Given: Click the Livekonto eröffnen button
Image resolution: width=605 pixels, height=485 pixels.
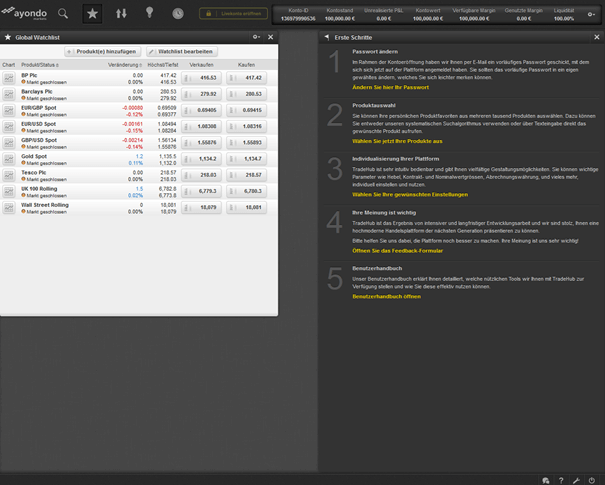Looking at the screenshot, I should (x=233, y=14).
